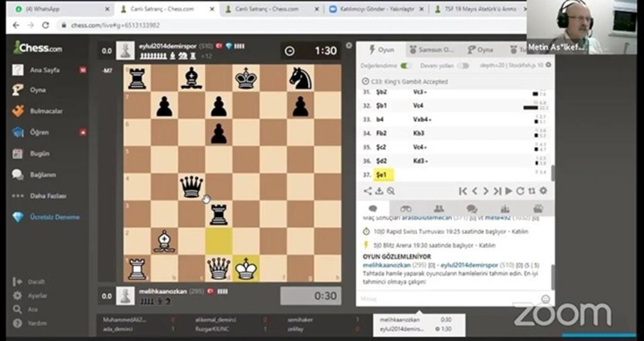Flip the board with the swap arrows icon
Viewport: 644px width, 341px height.
[531, 191]
